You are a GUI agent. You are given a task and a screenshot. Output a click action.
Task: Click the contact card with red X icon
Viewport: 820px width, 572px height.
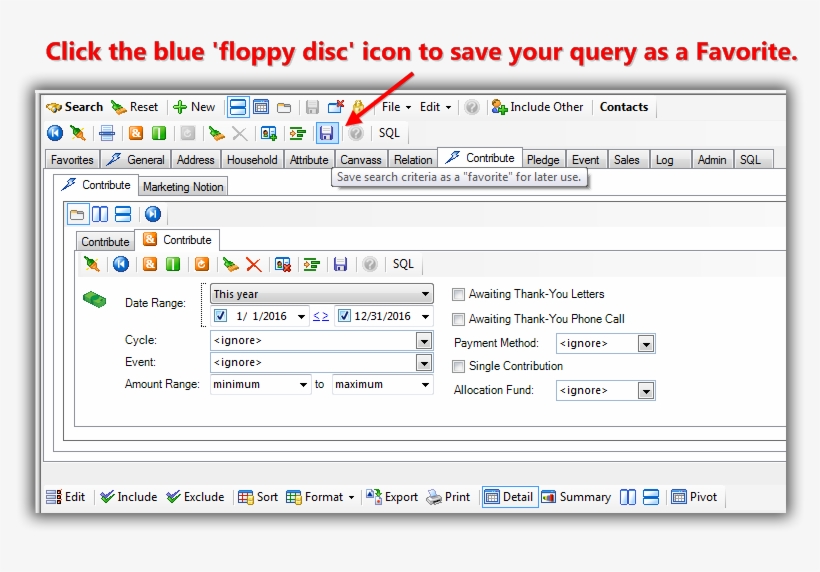coord(283,265)
